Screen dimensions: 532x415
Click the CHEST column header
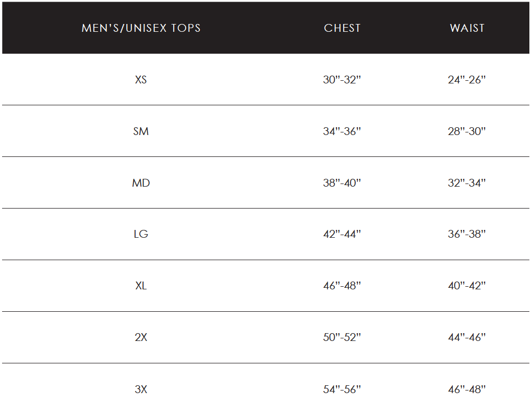342,28
